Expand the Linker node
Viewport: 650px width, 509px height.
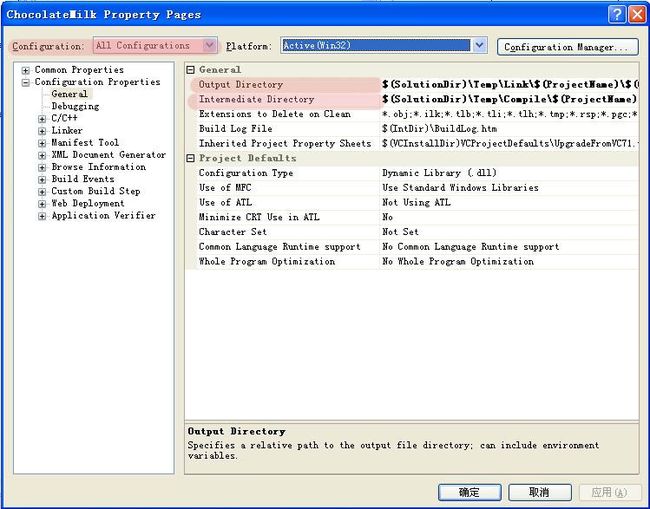pos(42,131)
